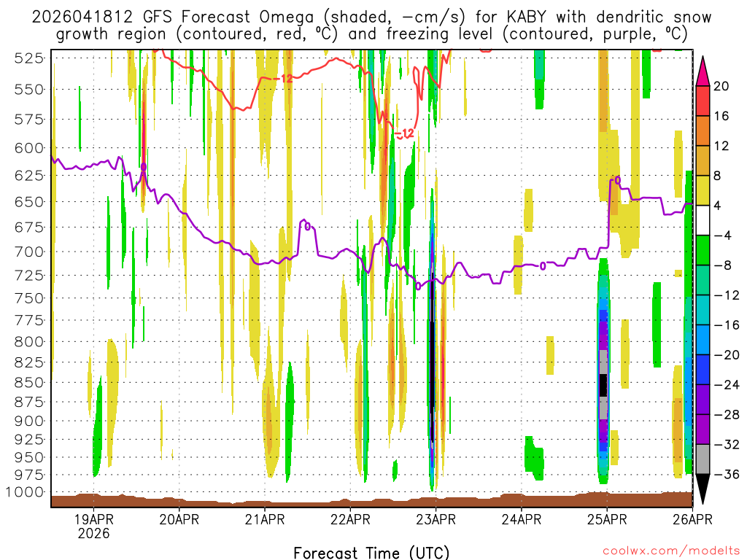Screen dimensions: 747x560
Task: Click the chart title's second line
Action: pyautogui.click(x=371, y=34)
